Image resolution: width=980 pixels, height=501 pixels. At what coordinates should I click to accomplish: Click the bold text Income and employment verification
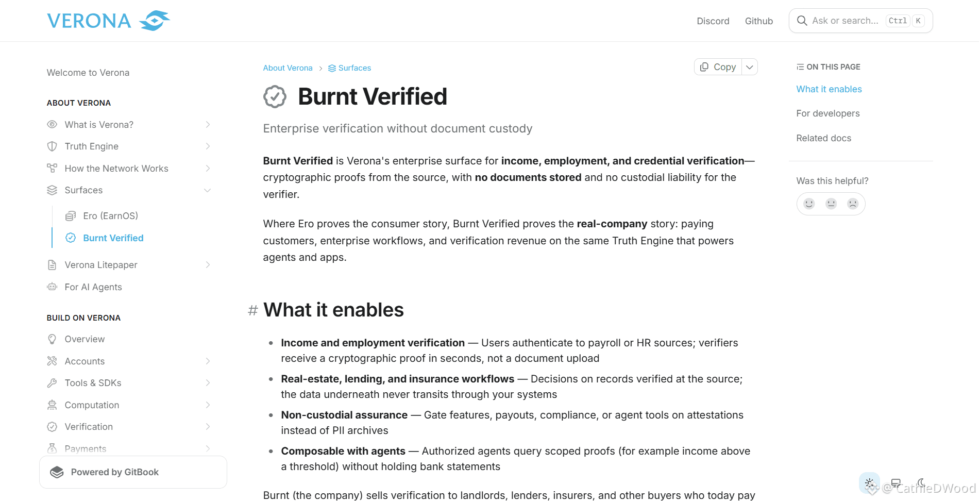pos(373,343)
